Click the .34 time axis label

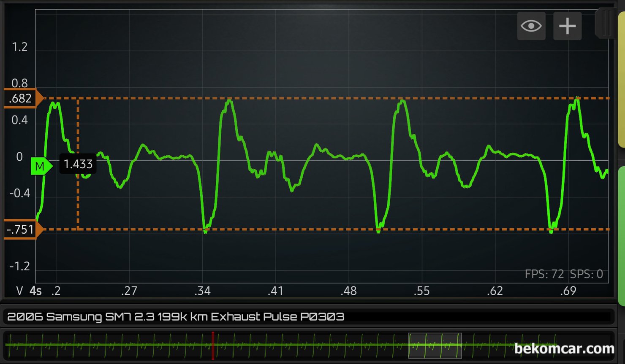(x=203, y=291)
